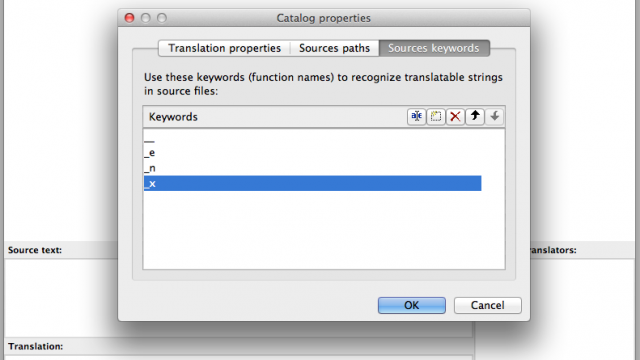Add a new keyword with the new item icon
The width and height of the screenshot is (640, 360).
pos(436,117)
